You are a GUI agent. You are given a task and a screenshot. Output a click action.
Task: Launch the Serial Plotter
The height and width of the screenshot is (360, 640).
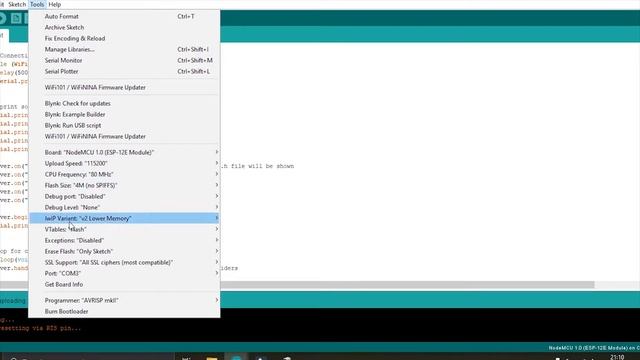tap(124, 71)
